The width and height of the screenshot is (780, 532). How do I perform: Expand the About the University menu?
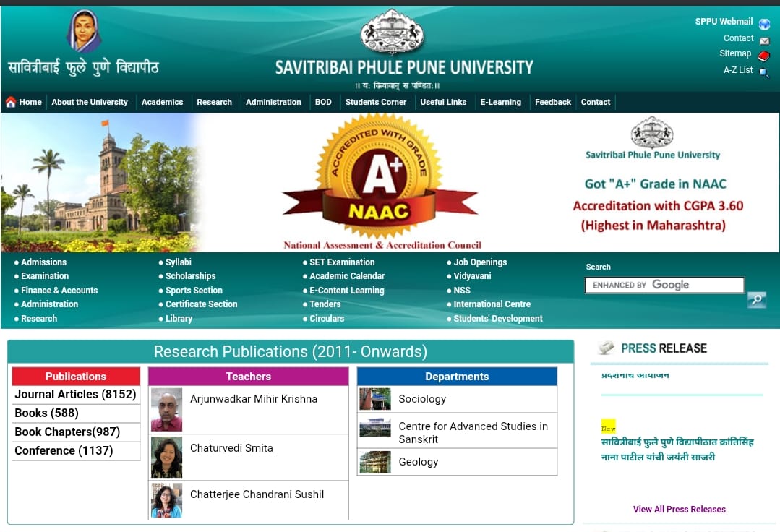coord(90,103)
